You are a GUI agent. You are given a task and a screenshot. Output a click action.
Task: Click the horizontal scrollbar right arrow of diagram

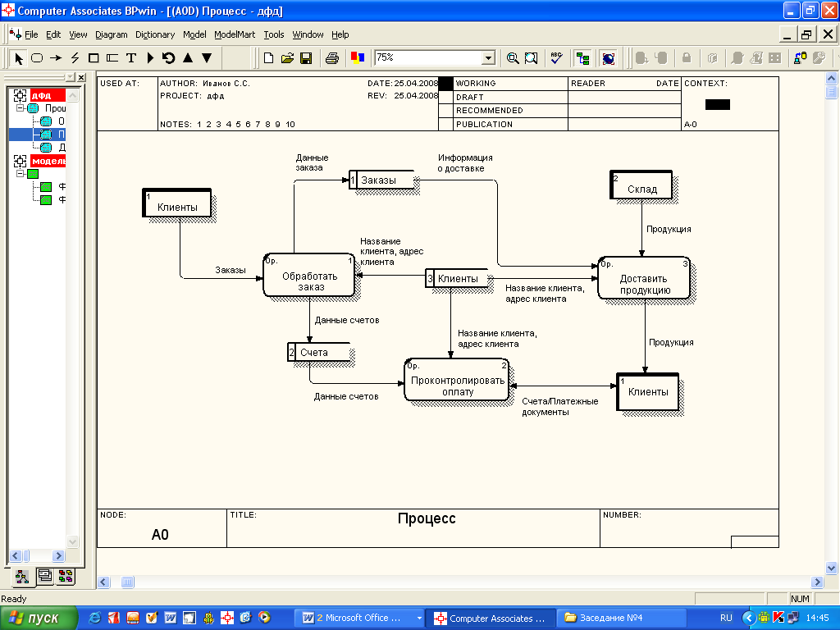tap(817, 582)
